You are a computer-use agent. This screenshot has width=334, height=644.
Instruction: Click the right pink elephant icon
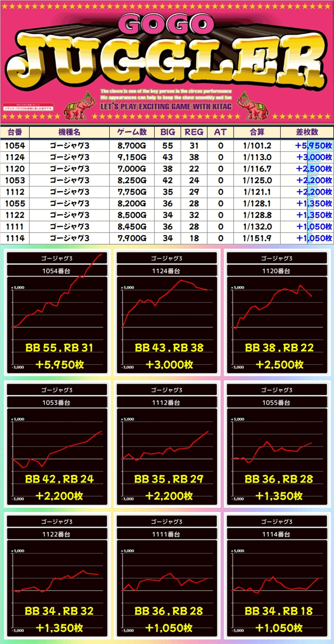[254, 107]
